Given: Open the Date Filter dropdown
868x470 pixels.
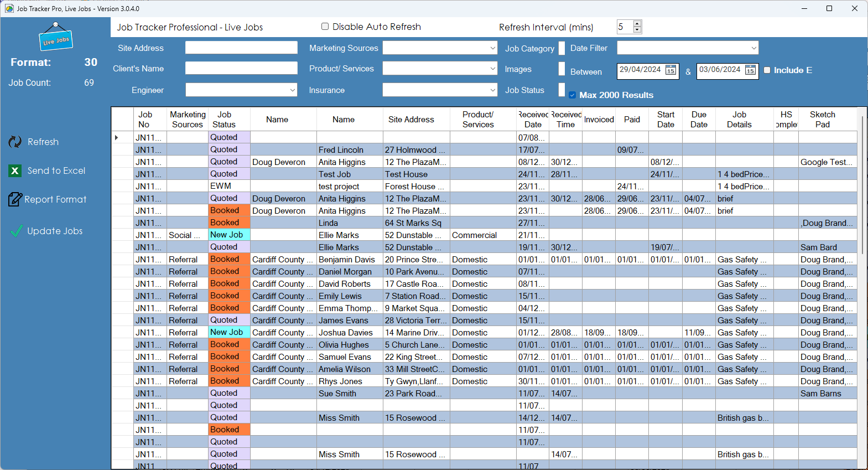Looking at the screenshot, I should pos(753,48).
